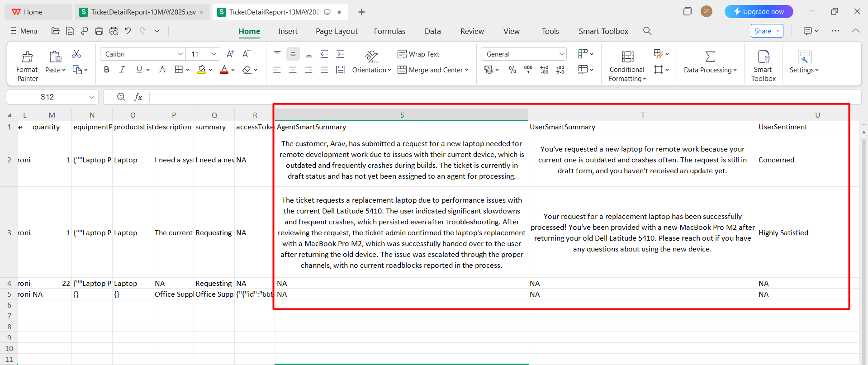This screenshot has width=868, height=365.
Task: Select column T header
Action: point(642,115)
